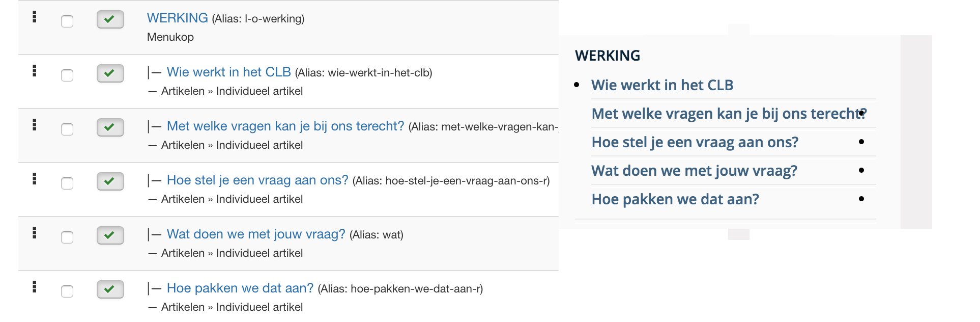The width and height of the screenshot is (980, 322).
Task: Click the drag handle for Hoe stel je een vraag
Action: click(x=35, y=179)
